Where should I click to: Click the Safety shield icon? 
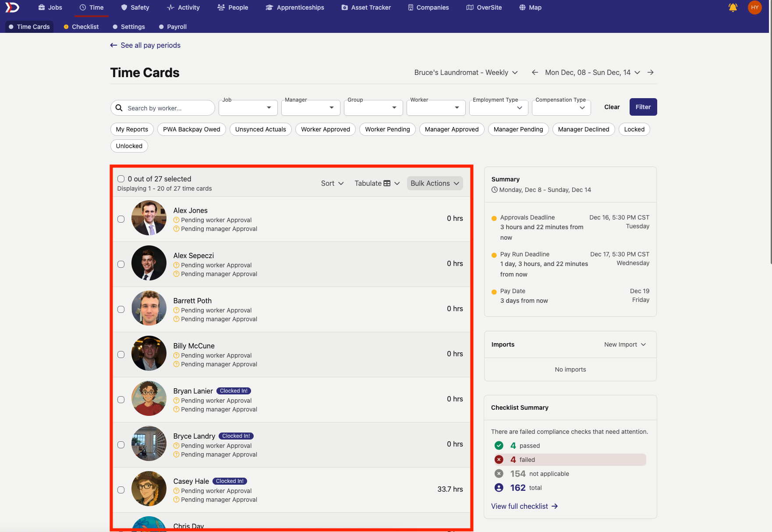pos(124,7)
